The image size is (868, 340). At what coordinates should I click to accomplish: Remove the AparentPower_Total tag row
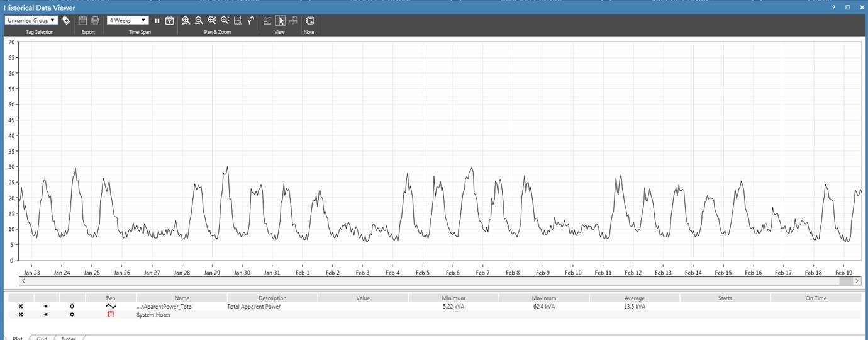pos(21,307)
